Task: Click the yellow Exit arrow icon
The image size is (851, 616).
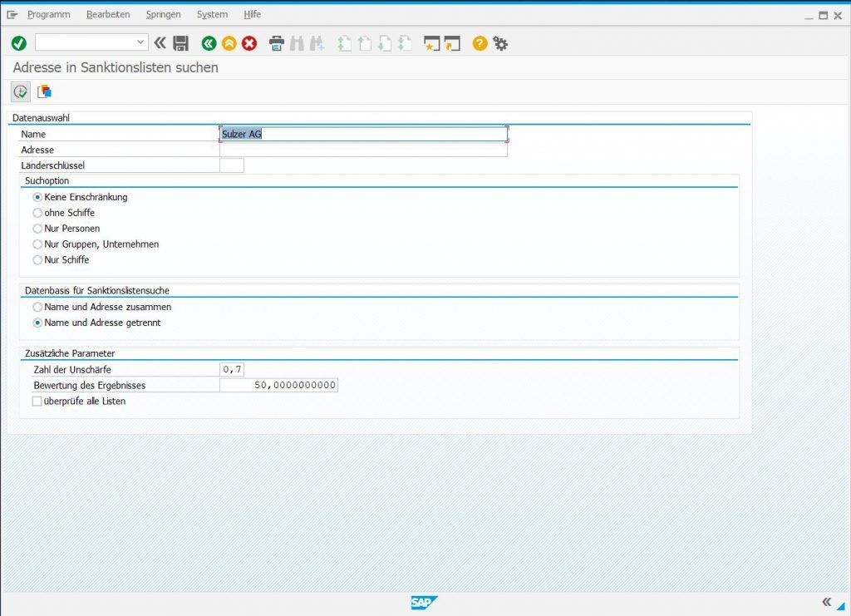Action: (x=229, y=43)
